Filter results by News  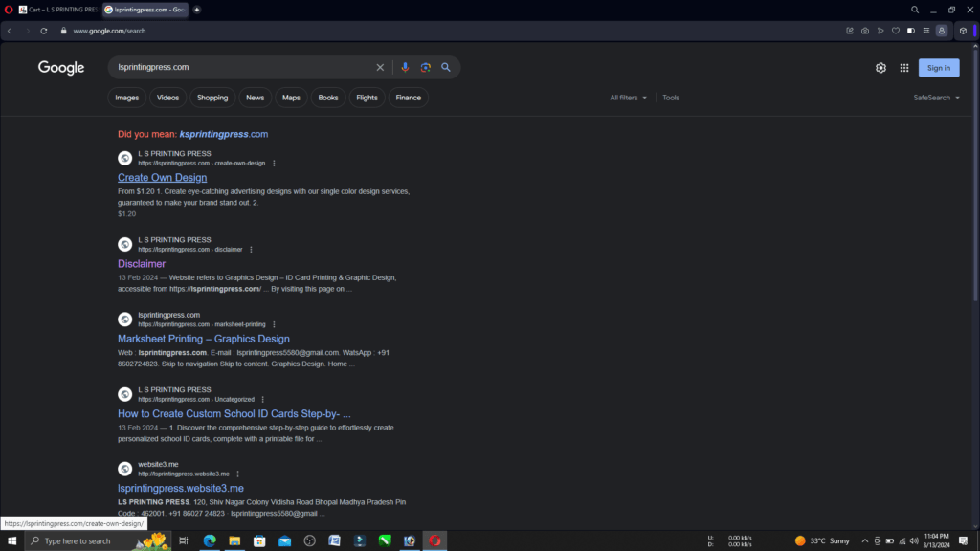(x=255, y=98)
